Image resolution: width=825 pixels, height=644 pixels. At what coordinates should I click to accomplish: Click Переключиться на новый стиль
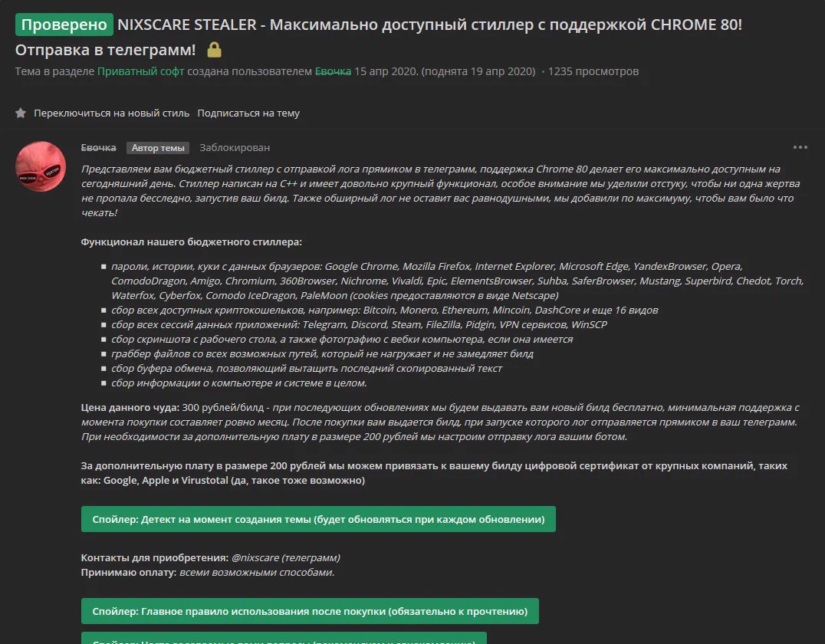(x=111, y=113)
